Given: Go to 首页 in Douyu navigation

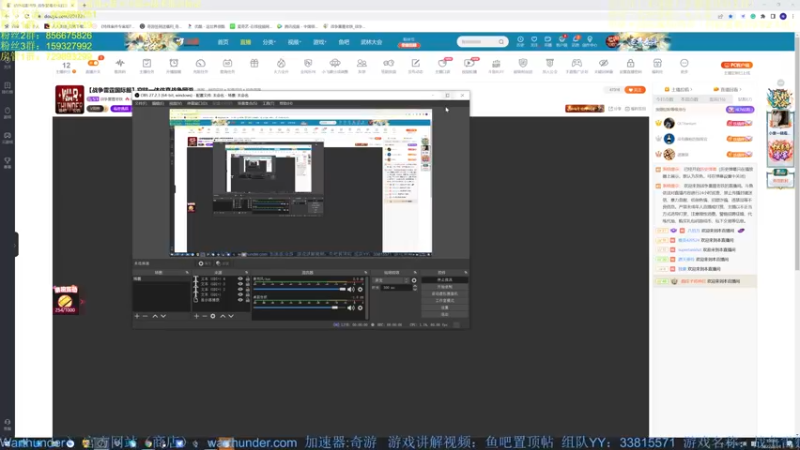Looking at the screenshot, I should [223, 42].
